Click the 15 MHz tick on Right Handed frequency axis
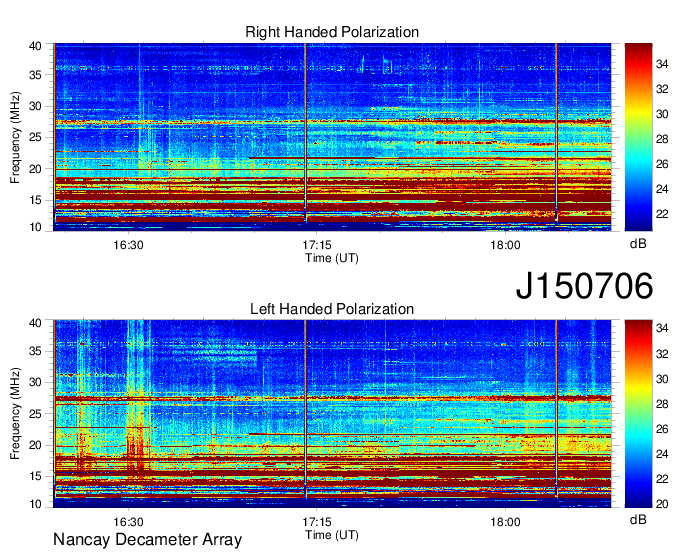This screenshot has height=552, width=680. pos(35,200)
